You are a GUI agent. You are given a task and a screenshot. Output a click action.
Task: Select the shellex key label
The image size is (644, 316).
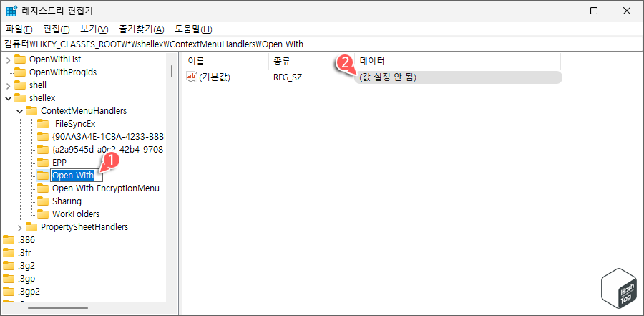coord(42,98)
